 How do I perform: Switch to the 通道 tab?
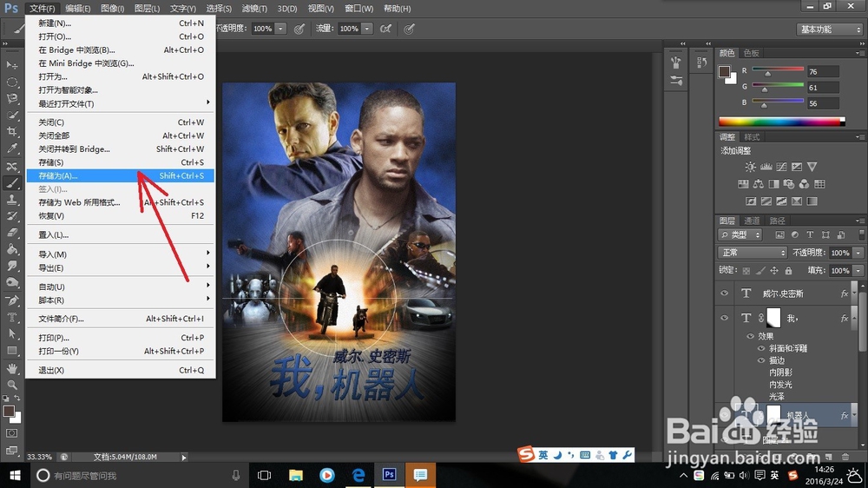[x=751, y=221]
